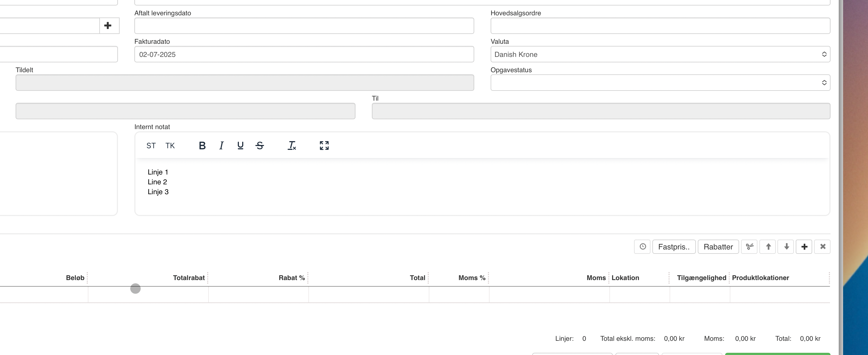
Task: Click the Fakturadato date field
Action: click(x=304, y=54)
